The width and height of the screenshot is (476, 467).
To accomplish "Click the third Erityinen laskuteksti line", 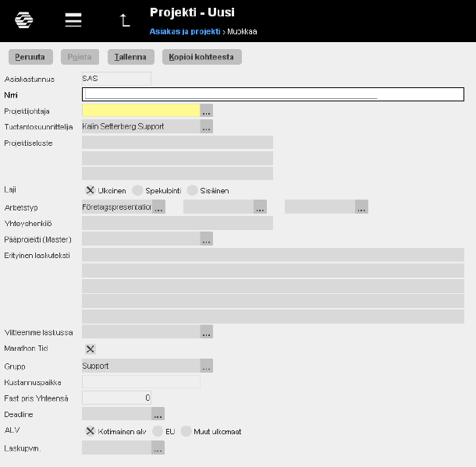I will point(273,286).
